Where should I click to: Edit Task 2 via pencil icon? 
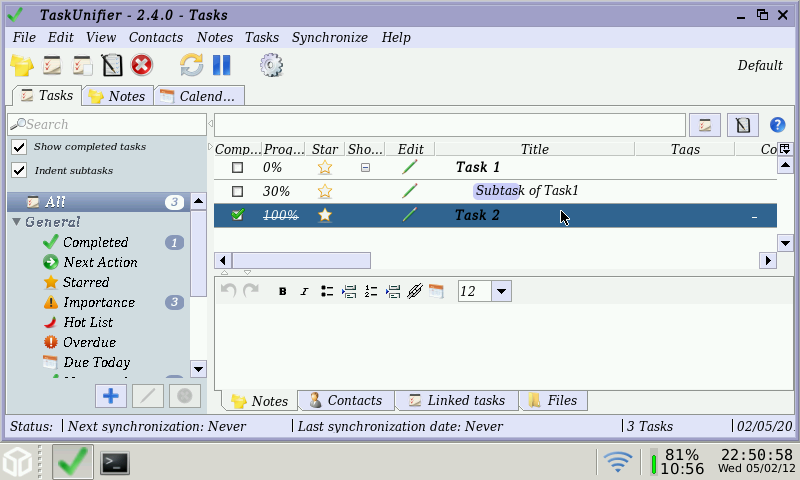tap(410, 214)
